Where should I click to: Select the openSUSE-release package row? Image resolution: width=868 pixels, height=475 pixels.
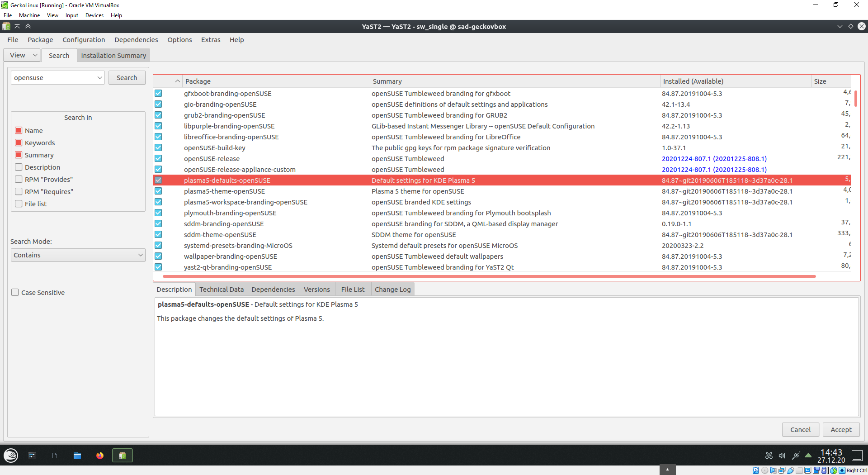tap(502, 159)
